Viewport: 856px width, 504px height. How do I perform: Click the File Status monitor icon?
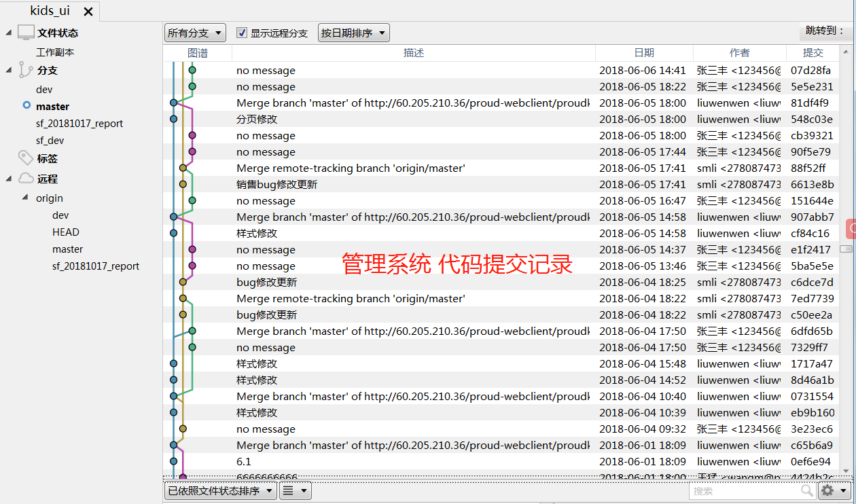coord(26,33)
